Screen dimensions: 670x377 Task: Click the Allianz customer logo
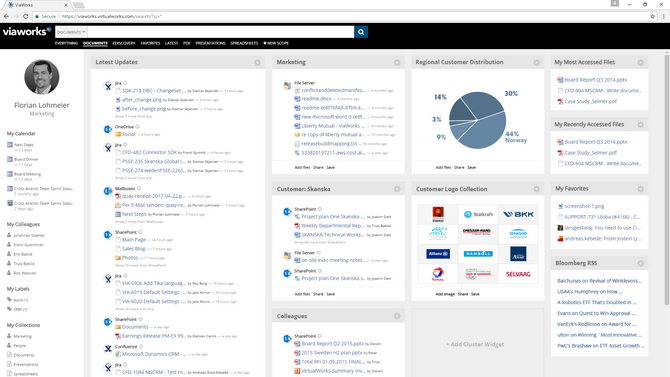pos(438,254)
